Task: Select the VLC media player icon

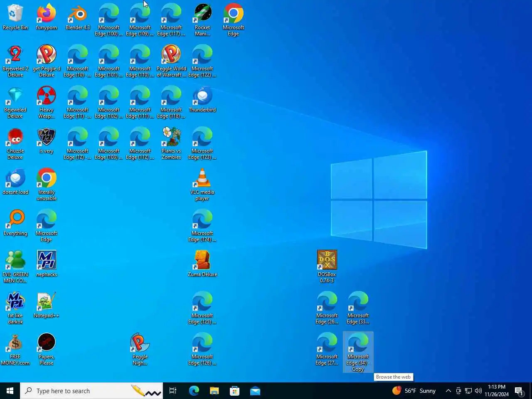Action: pyautogui.click(x=202, y=185)
